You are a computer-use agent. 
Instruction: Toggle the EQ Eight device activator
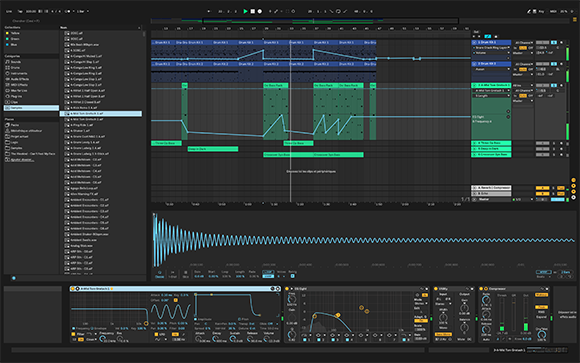click(x=287, y=289)
